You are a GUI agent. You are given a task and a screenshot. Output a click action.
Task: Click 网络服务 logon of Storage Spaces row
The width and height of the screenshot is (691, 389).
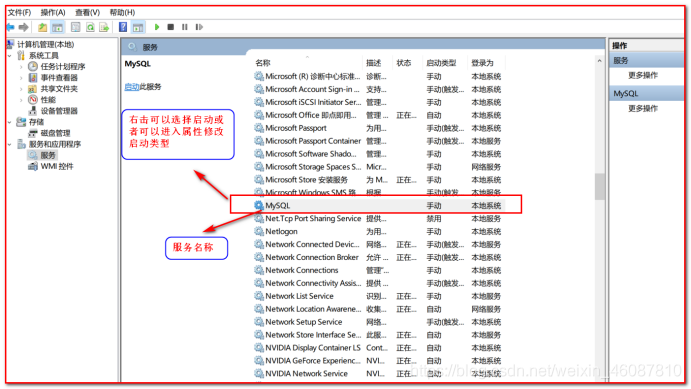click(x=486, y=167)
